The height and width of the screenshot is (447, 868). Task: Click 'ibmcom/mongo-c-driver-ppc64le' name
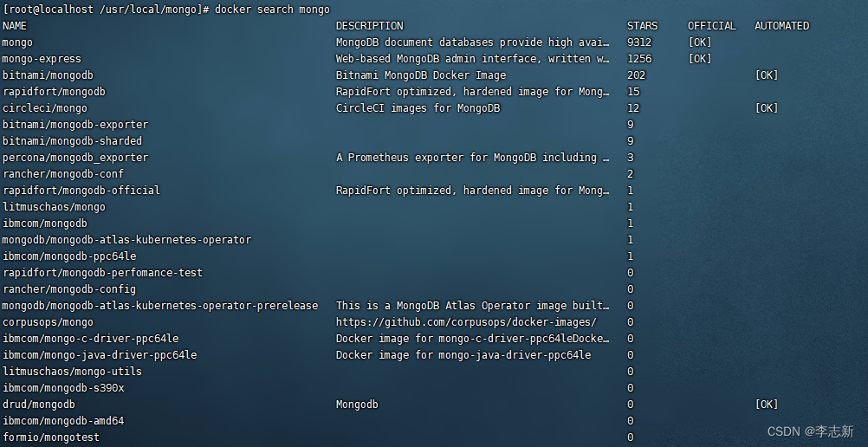coord(90,339)
